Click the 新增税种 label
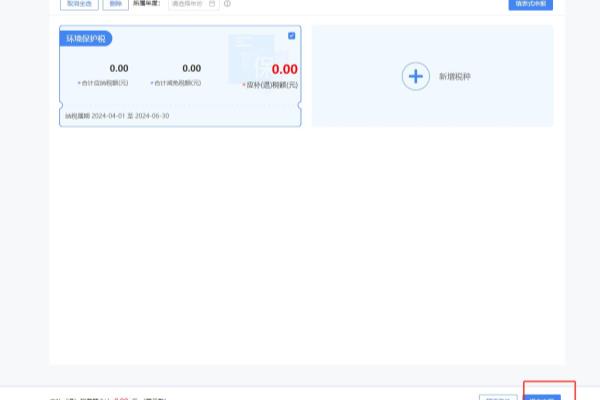The width and height of the screenshot is (600, 400). 455,77
